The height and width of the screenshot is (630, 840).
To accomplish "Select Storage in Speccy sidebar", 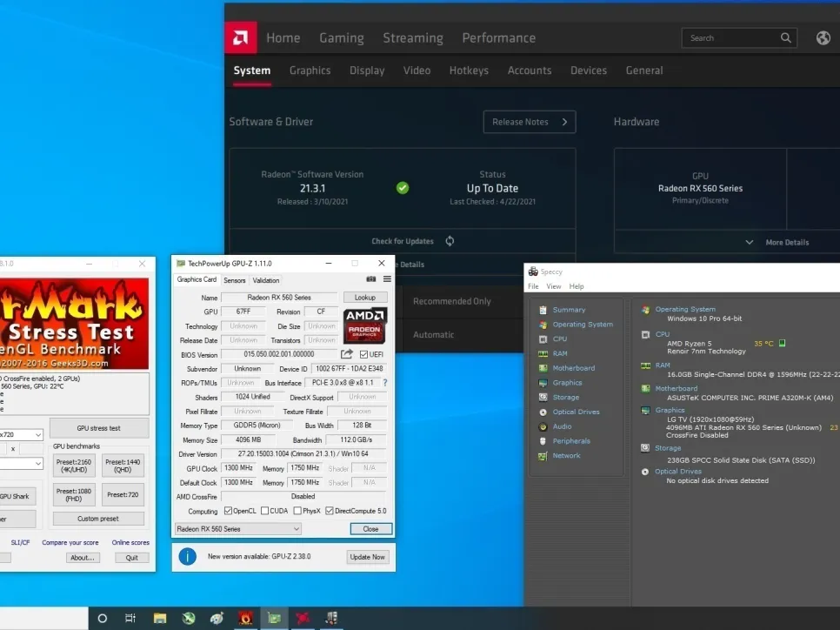I will 566,398.
